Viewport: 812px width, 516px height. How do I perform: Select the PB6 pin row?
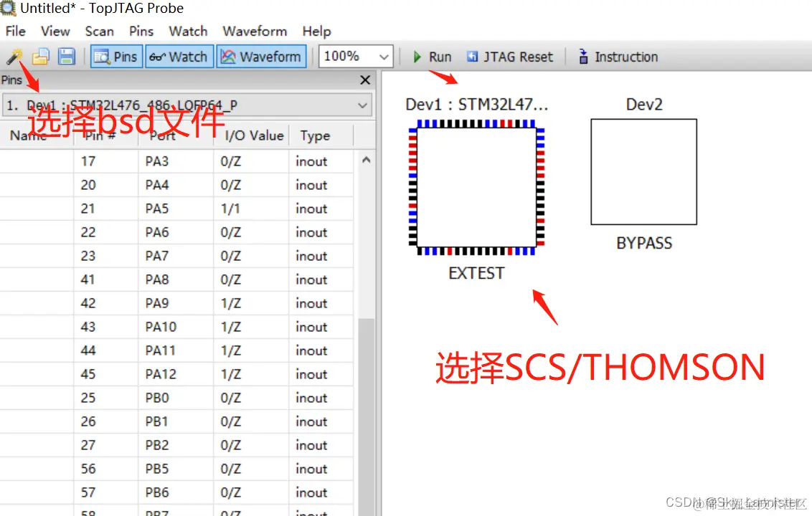click(176, 492)
